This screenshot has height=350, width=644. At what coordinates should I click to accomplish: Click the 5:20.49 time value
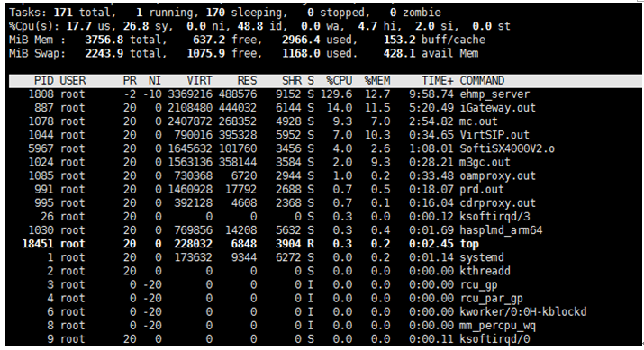(431, 108)
